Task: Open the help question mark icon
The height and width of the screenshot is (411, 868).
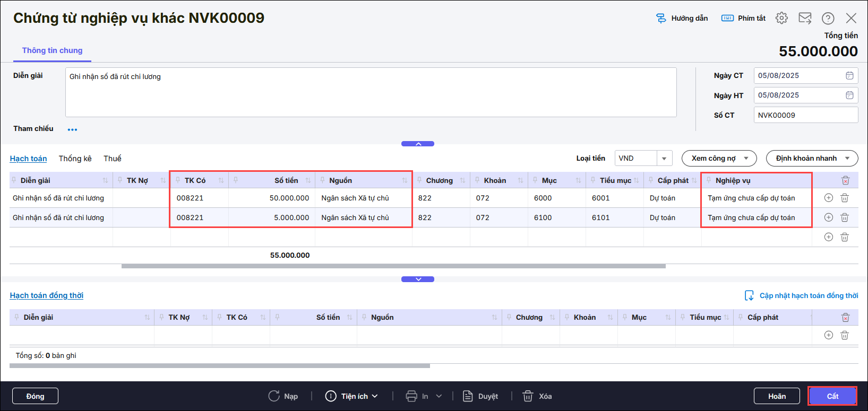Action: coord(828,18)
